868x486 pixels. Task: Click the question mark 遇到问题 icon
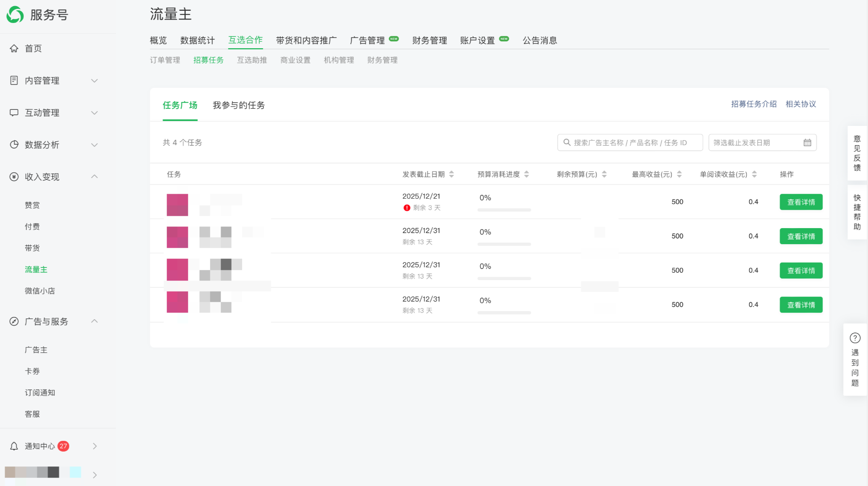pyautogui.click(x=855, y=338)
